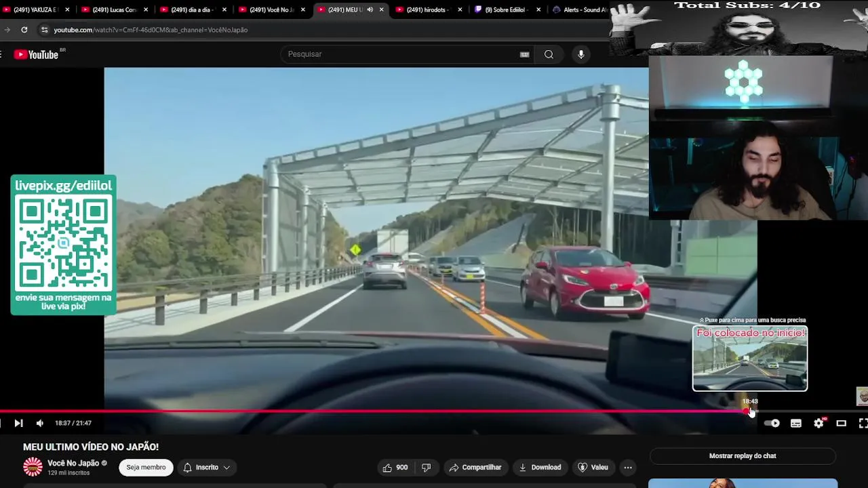868x488 pixels.
Task: Open Você No Japão channel name link
Action: coord(73,463)
